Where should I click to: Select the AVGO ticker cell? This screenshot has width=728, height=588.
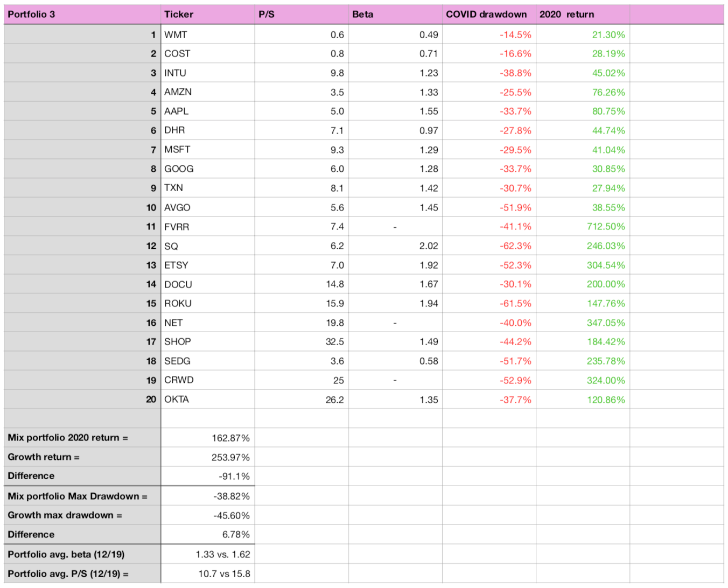[207, 207]
